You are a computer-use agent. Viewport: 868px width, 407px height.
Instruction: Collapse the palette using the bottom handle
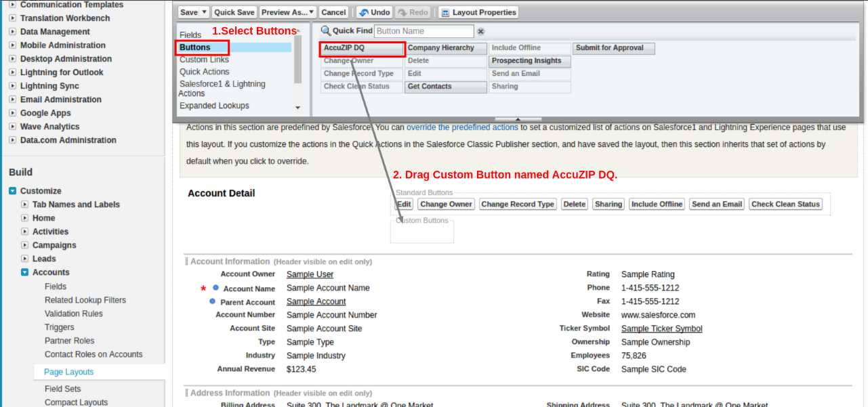click(x=518, y=119)
